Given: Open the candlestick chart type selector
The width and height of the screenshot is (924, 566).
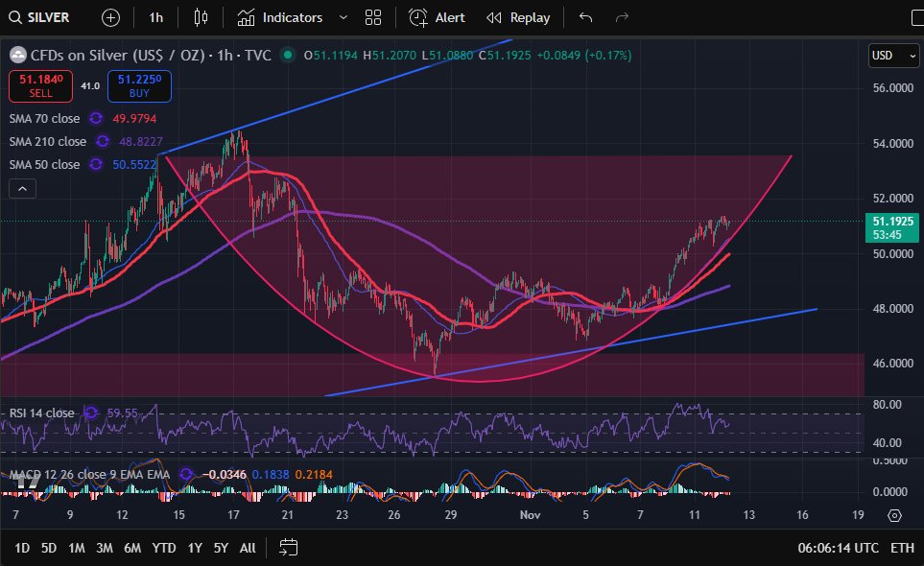Looking at the screenshot, I should point(201,17).
